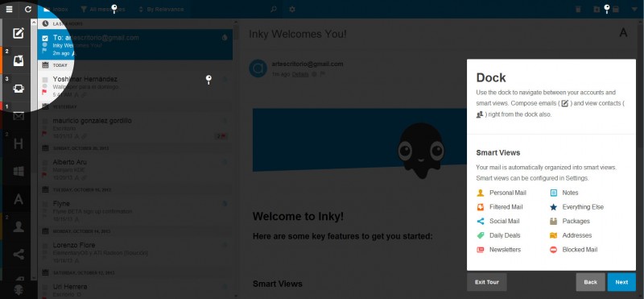
Task: Toggle the red flag on Yoshimar Hernández message
Action: [x=44, y=92]
